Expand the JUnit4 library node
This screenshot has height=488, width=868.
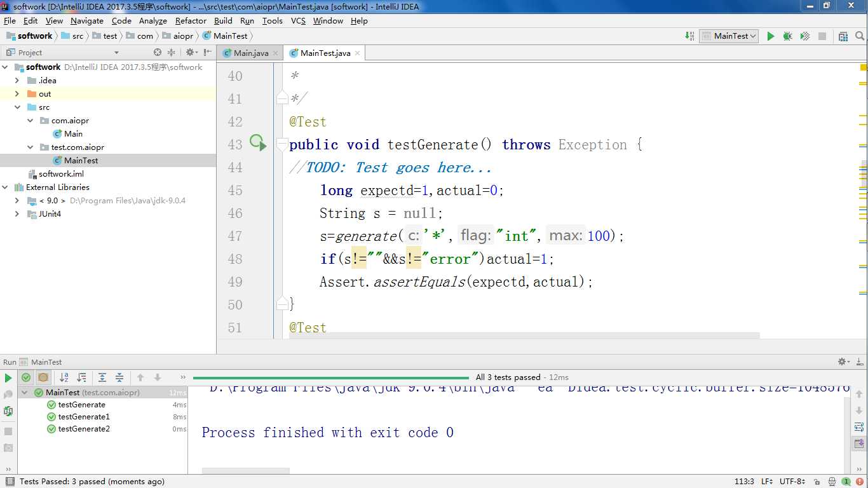[x=17, y=213]
